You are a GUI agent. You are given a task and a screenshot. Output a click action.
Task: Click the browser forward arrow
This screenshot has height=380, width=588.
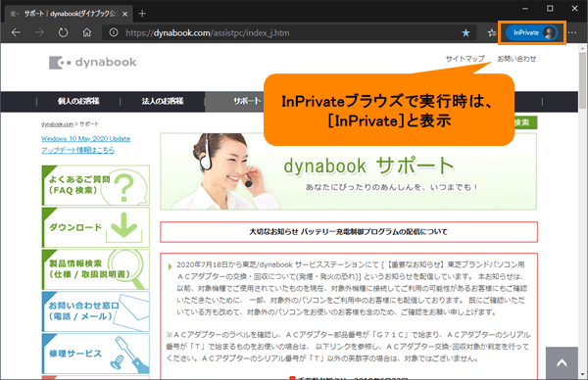pyautogui.click(x=39, y=32)
